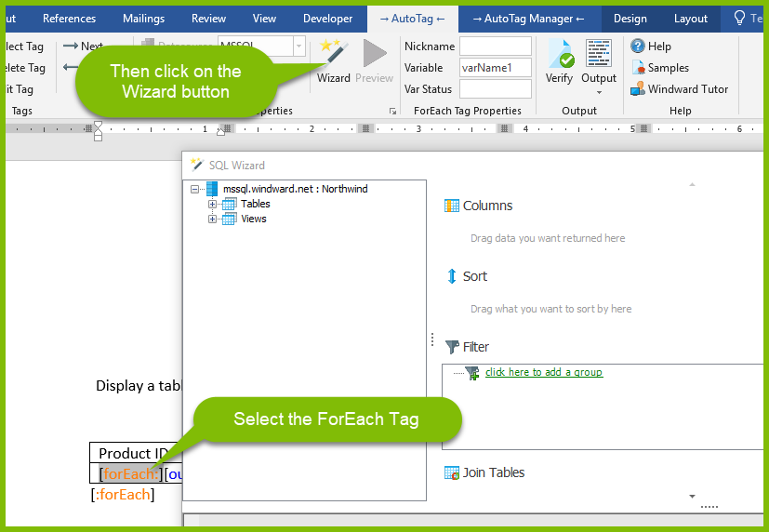The image size is (769, 532).
Task: Click the Select Tag button
Action: click(24, 47)
